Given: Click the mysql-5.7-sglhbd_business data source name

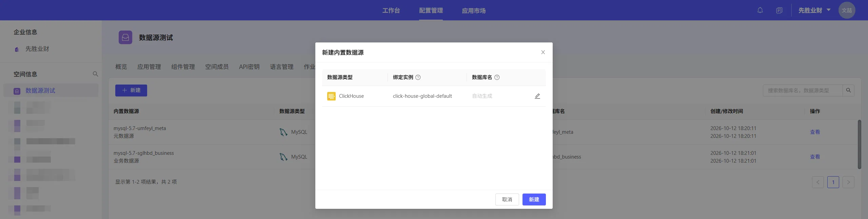Looking at the screenshot, I should tap(144, 153).
